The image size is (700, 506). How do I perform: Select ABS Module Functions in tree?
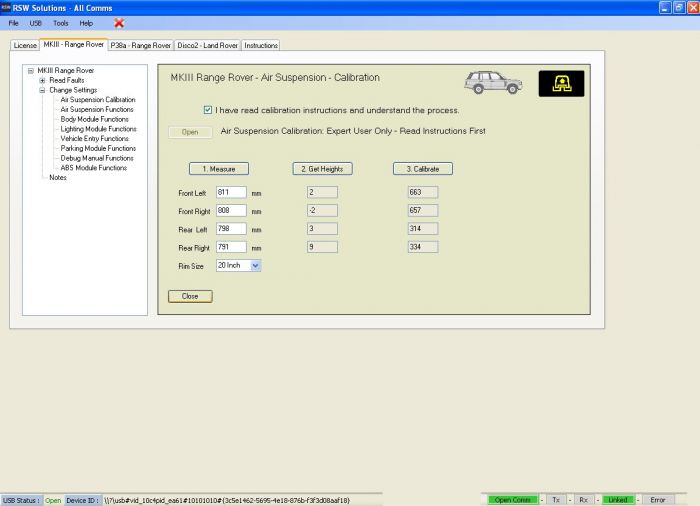coord(94,168)
